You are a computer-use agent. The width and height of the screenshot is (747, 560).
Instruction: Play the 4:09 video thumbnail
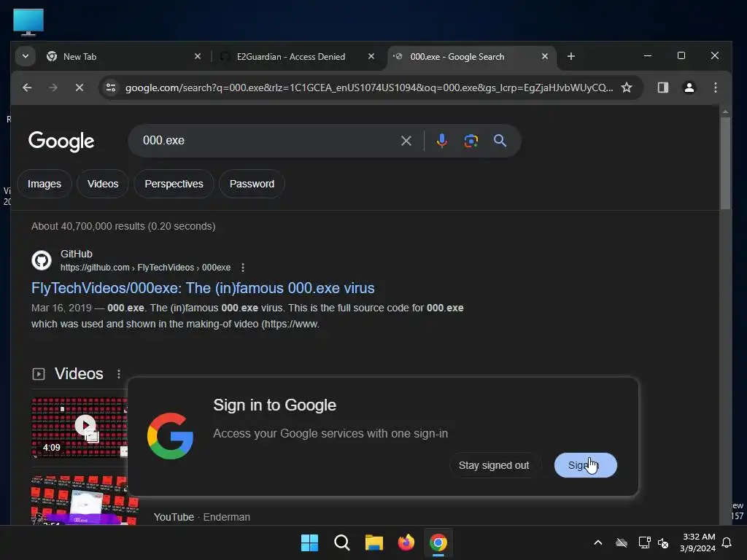[x=80, y=427]
